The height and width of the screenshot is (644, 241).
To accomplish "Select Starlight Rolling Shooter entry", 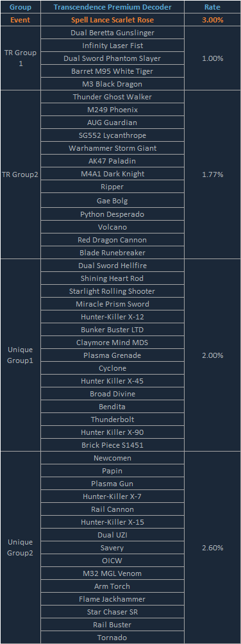I will tap(113, 291).
